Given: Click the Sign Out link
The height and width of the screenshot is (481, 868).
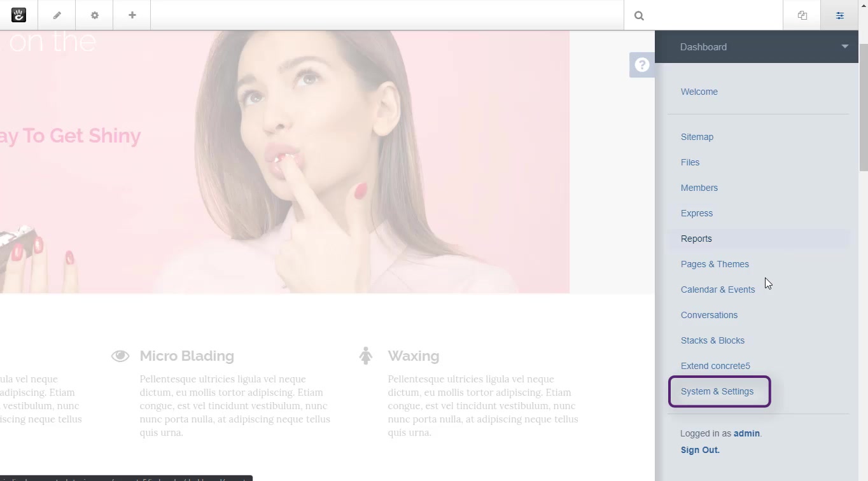Looking at the screenshot, I should 700,450.
